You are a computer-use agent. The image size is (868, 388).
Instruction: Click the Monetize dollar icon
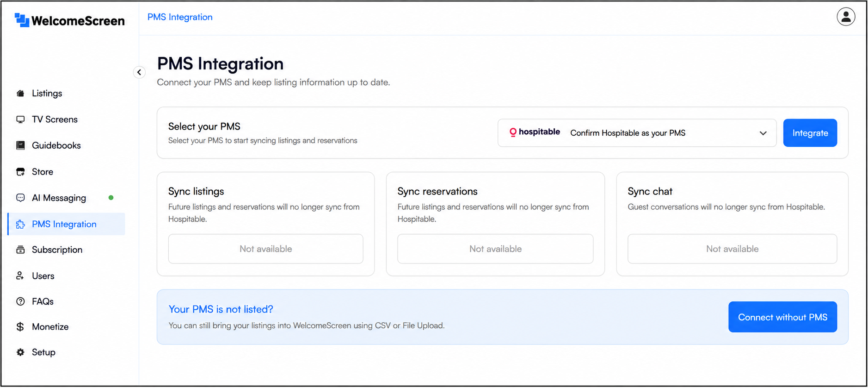(x=20, y=327)
